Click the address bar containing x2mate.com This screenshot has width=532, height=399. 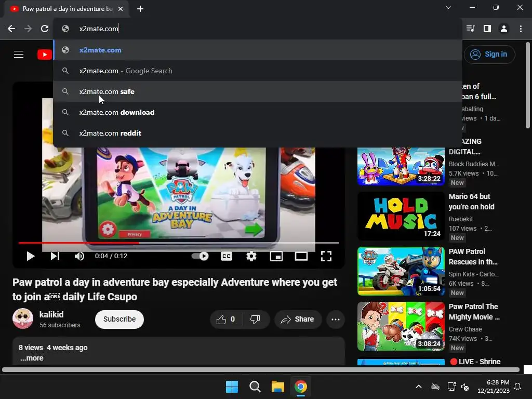tap(258, 29)
